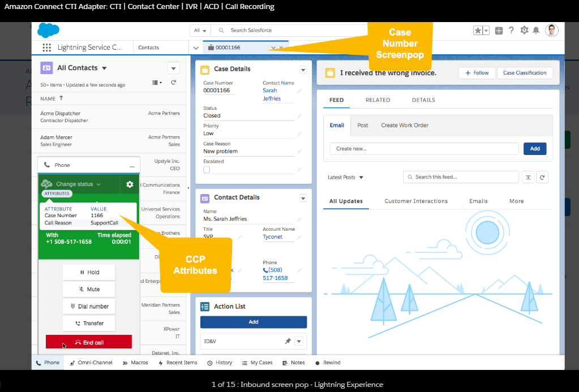Screen dimensions: 579x392
Task: Transfer the active call
Action: 89,324
